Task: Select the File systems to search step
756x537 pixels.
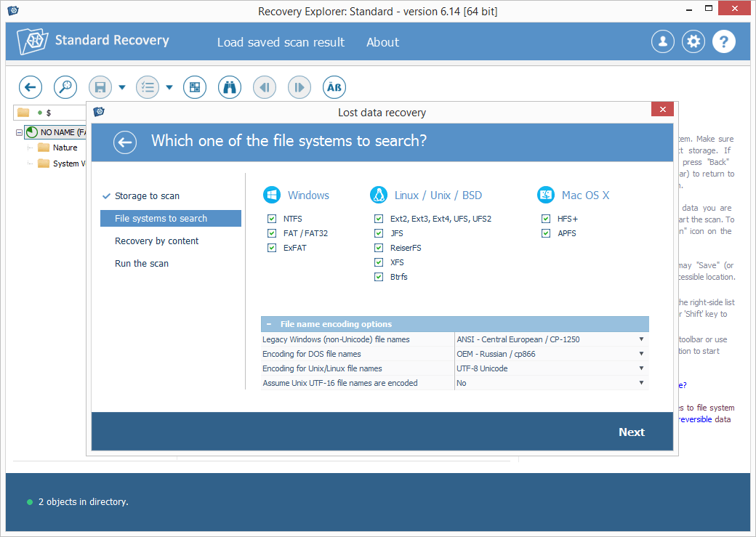Action: (171, 219)
